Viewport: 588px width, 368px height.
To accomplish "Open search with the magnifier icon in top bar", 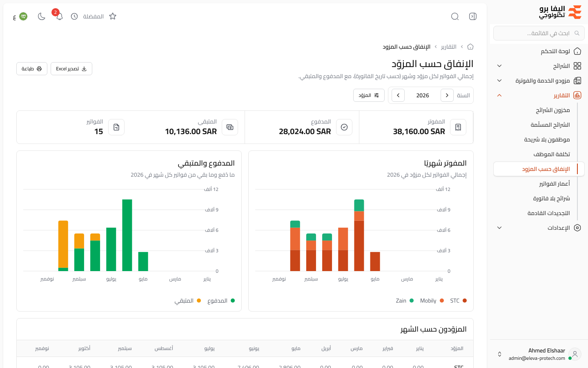I will (455, 16).
